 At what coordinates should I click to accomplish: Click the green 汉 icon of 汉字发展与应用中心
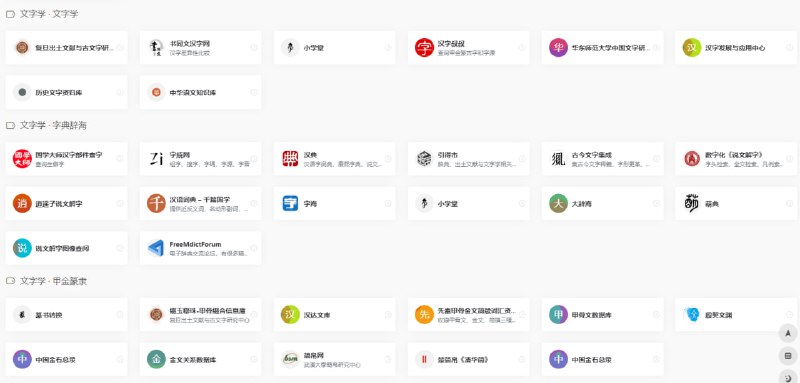[x=692, y=47]
